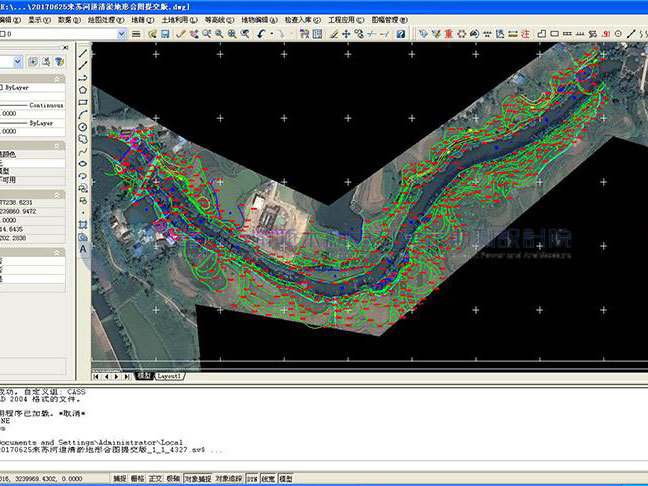Click the quick select icon in properties panel

tap(33, 62)
